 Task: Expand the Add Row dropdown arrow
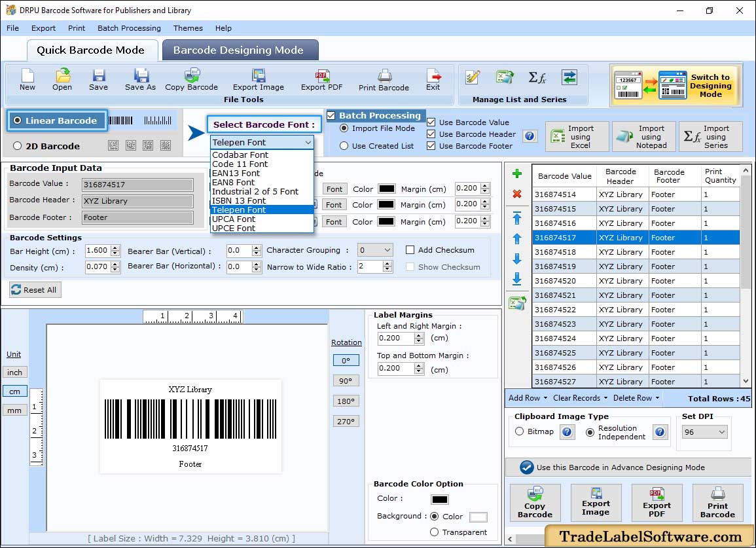pyautogui.click(x=545, y=399)
